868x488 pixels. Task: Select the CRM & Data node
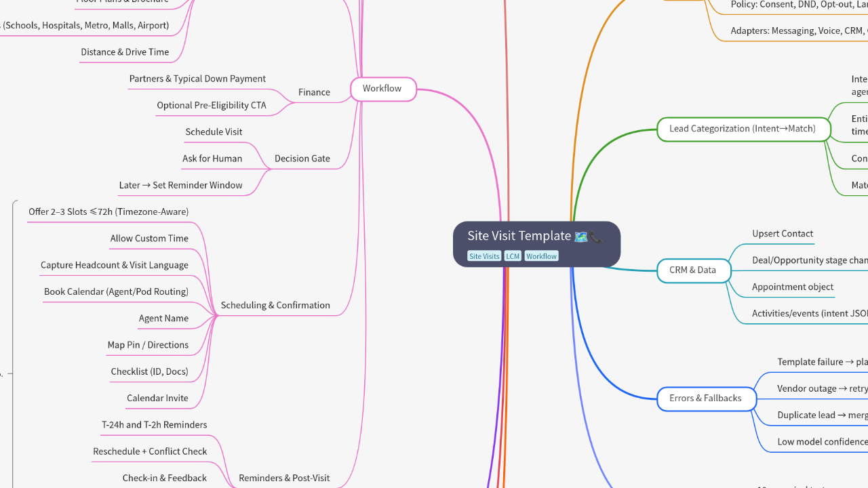point(694,270)
